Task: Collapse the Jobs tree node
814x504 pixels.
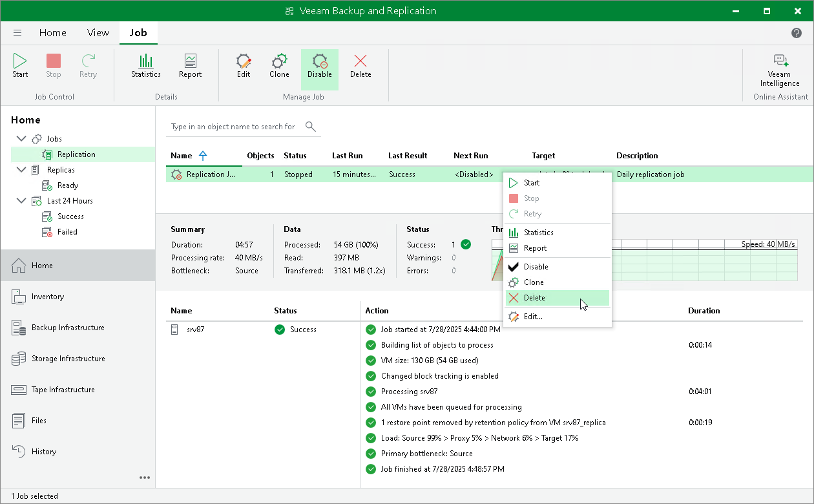Action: tap(21, 139)
